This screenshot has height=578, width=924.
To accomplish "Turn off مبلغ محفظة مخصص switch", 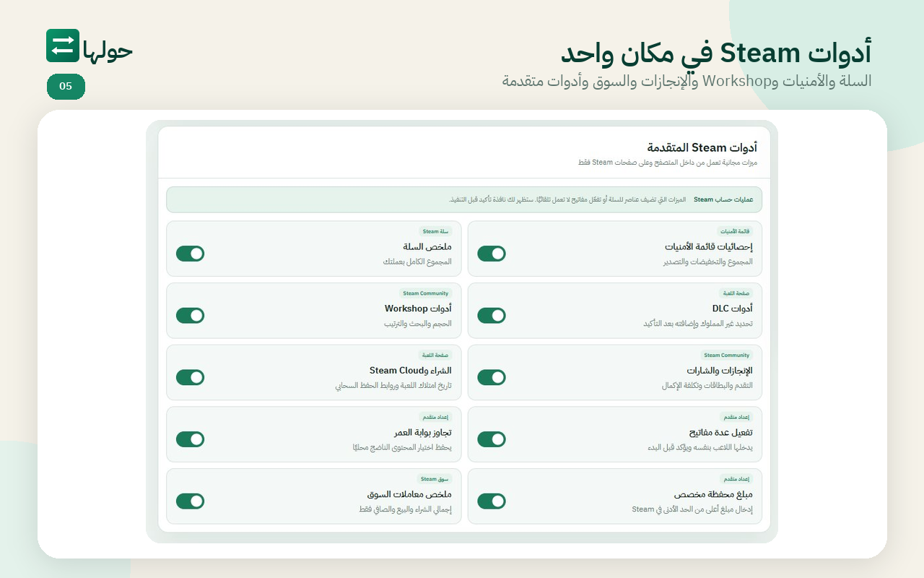I will point(492,501).
